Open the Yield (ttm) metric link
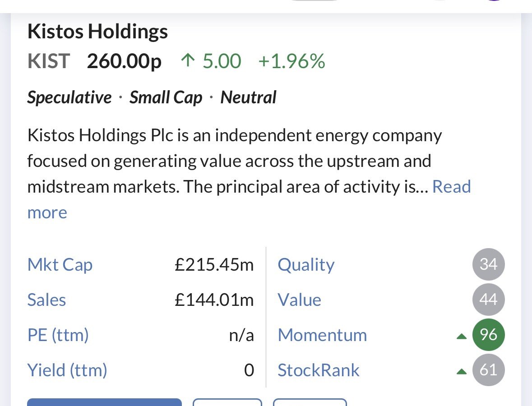 [67, 370]
